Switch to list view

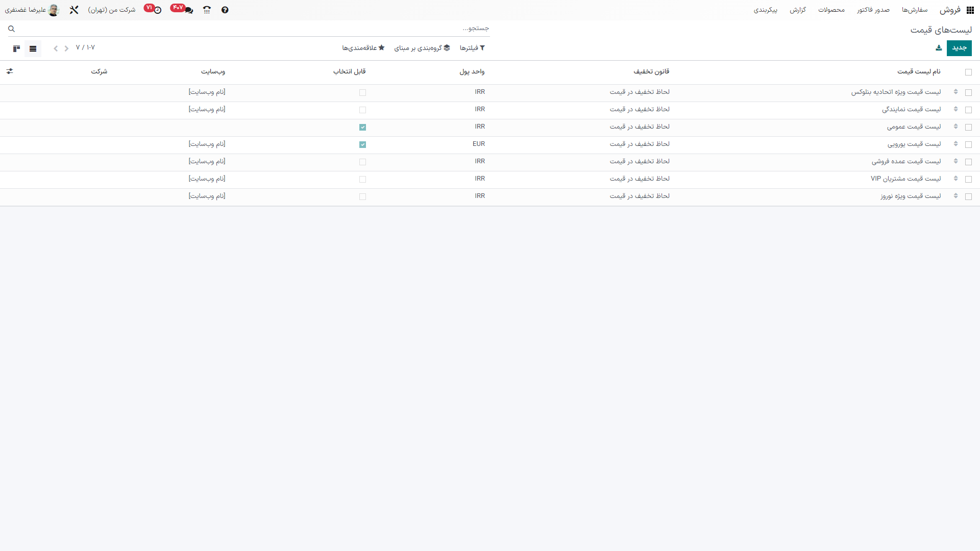(x=33, y=48)
